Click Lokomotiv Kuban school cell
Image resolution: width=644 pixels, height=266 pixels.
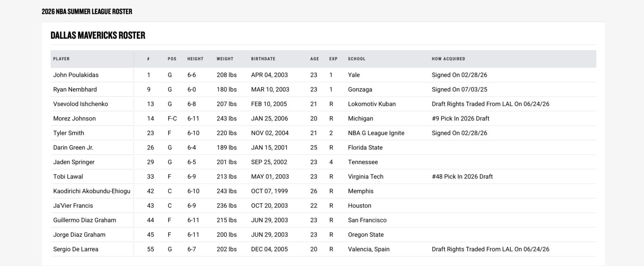[372, 104]
